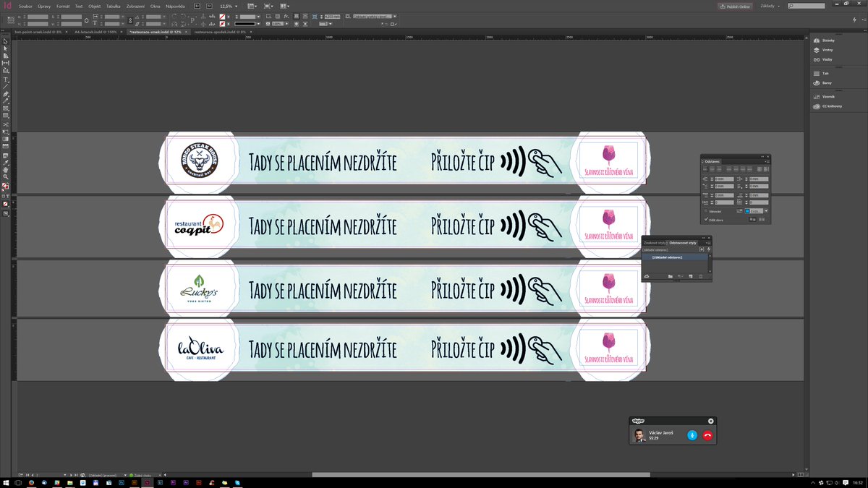Click the blue shading color swatch in Odstavec
Image resolution: width=868 pixels, height=488 pixels.
(748, 211)
